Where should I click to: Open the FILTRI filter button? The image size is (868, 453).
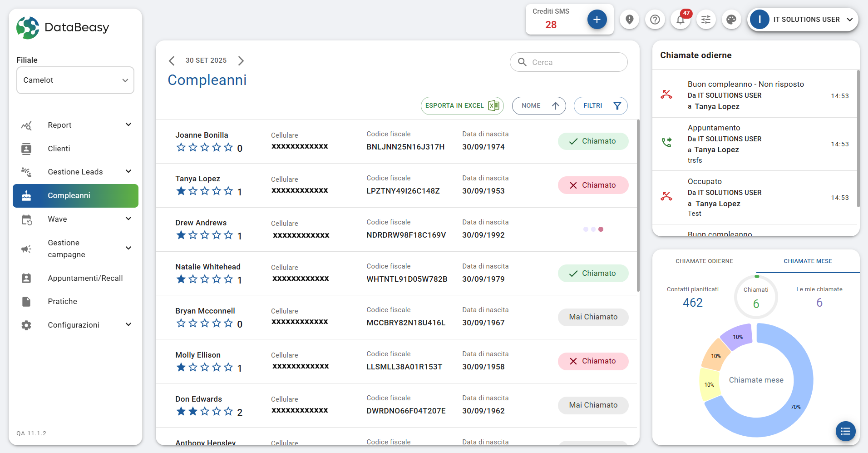click(x=600, y=106)
